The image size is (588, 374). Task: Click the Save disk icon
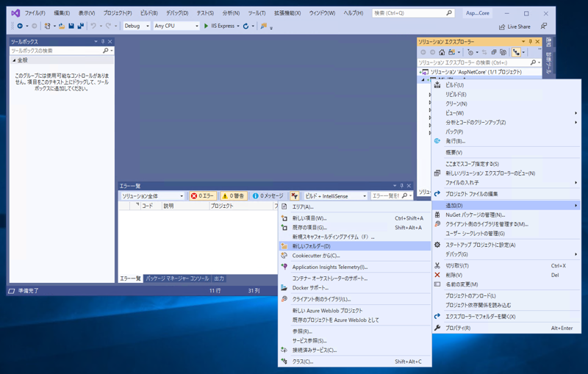pos(71,26)
